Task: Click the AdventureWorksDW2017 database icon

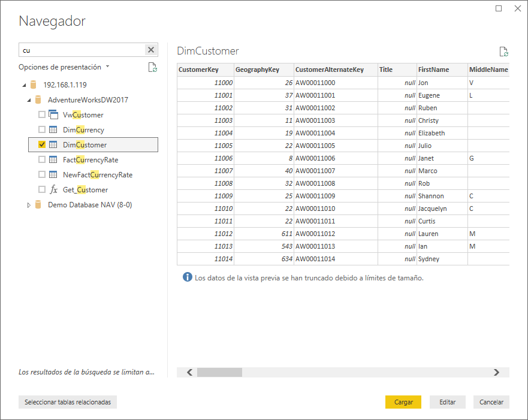Action: 38,100
